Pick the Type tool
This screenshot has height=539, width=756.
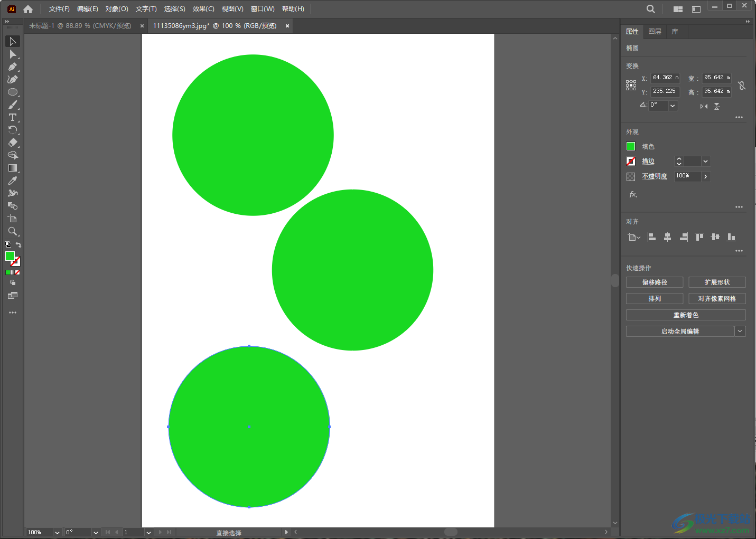[x=13, y=118]
